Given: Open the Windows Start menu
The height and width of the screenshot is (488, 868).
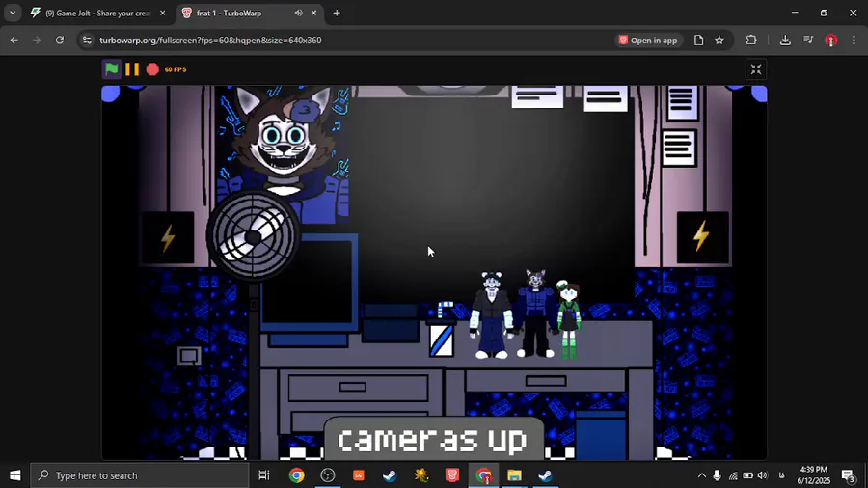Looking at the screenshot, I should pos(14,475).
